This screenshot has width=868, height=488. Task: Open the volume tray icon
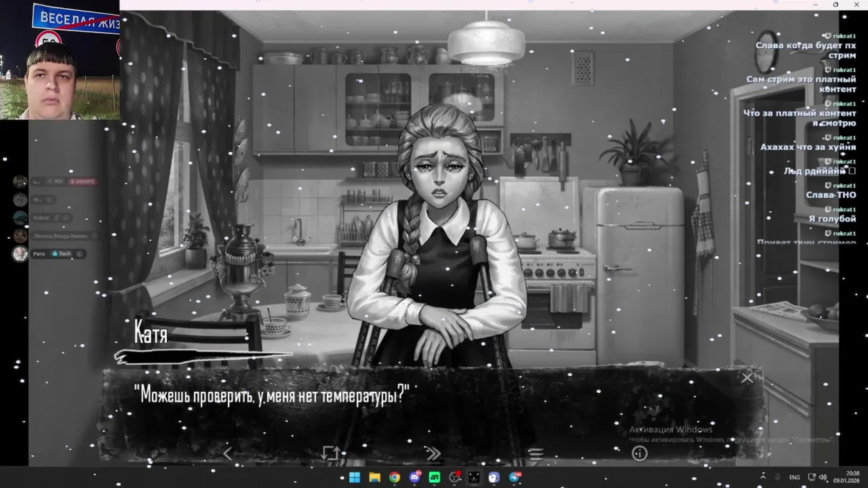coord(823,477)
